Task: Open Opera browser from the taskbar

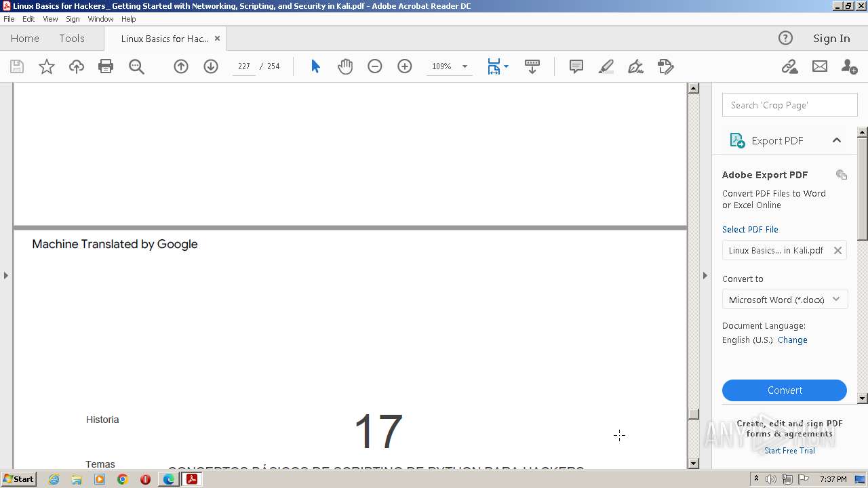Action: [x=145, y=479]
